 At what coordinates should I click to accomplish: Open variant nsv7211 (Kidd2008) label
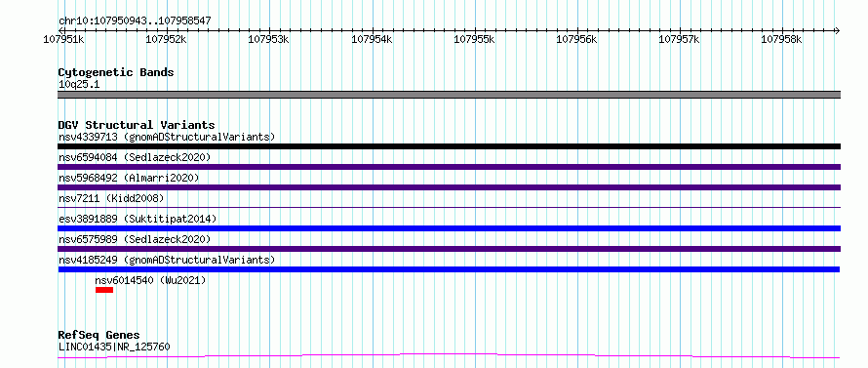pos(111,198)
